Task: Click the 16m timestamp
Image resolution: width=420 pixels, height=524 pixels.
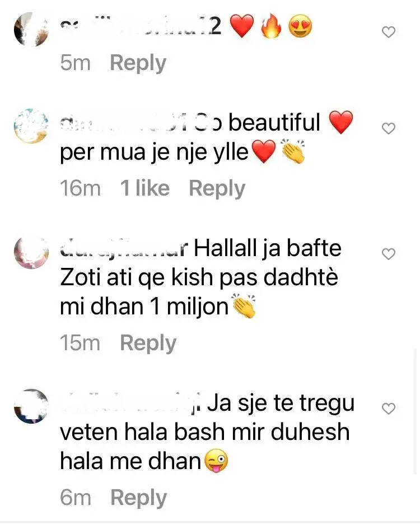Action: pos(80,188)
